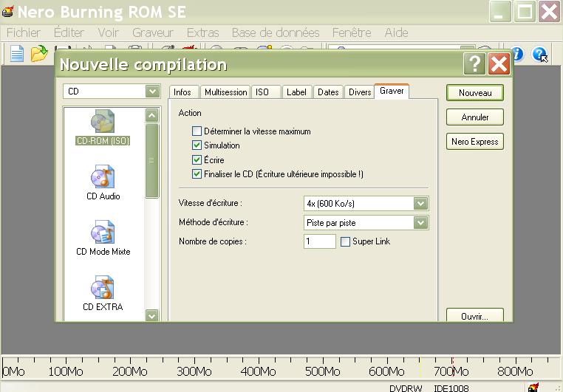Screen dimensions: 563x392
Task: Open the Base de données menu
Action: click(x=276, y=32)
